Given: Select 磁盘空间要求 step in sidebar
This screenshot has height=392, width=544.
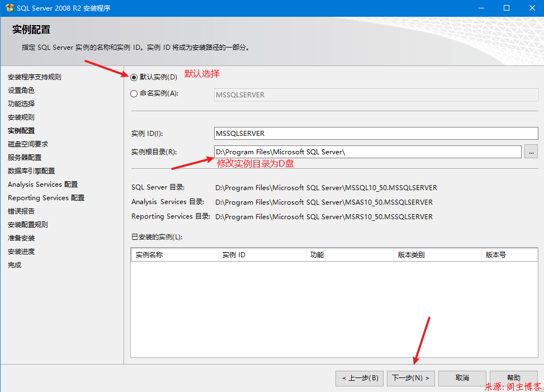Looking at the screenshot, I should tap(28, 144).
